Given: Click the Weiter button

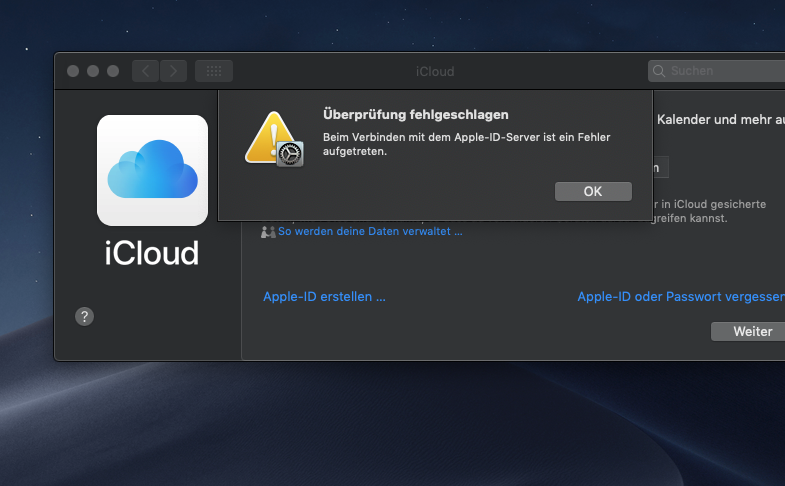Looking at the screenshot, I should pyautogui.click(x=748, y=331).
